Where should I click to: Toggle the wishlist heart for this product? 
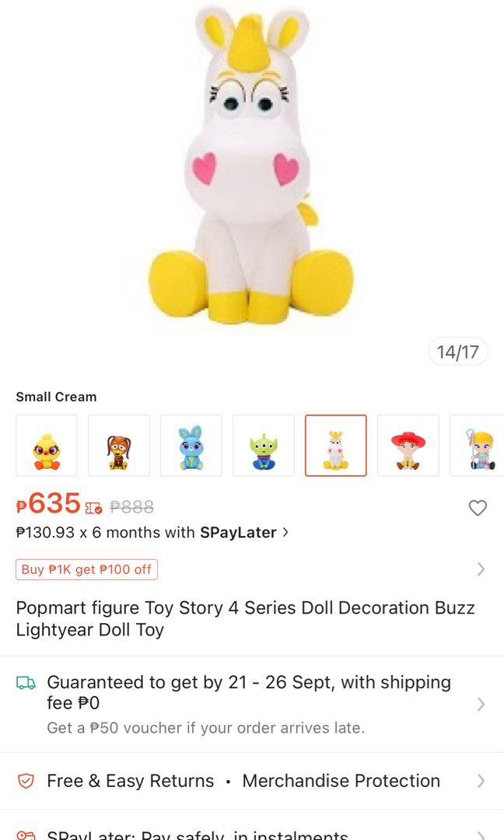click(478, 508)
